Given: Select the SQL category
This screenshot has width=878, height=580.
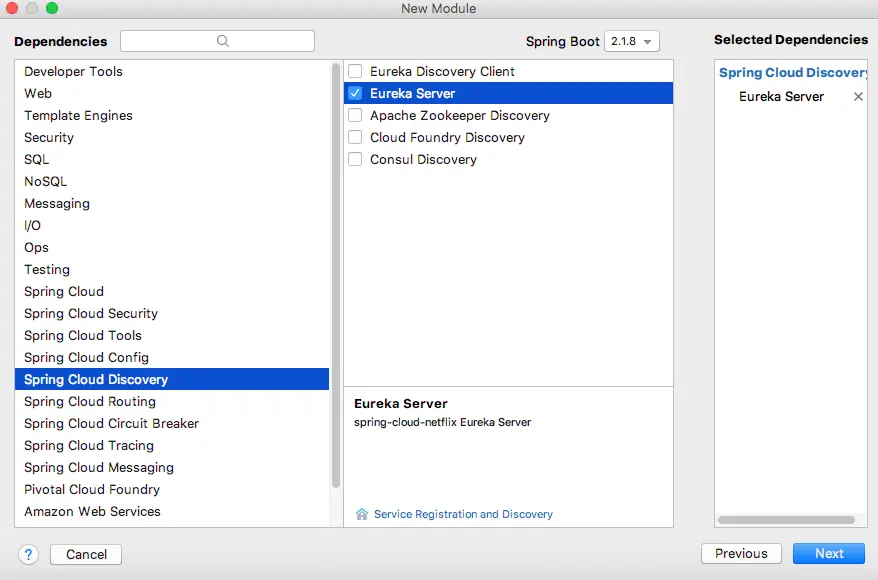Looking at the screenshot, I should [x=172, y=160].
